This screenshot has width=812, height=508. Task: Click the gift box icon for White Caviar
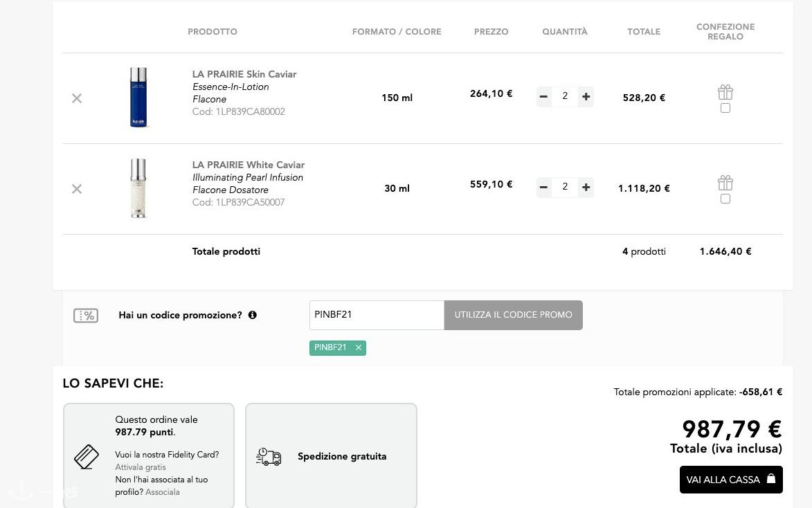point(725,183)
